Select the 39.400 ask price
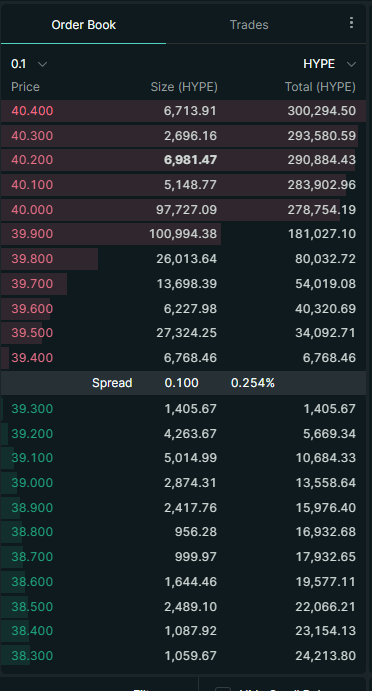This screenshot has height=691, width=372. point(32,357)
